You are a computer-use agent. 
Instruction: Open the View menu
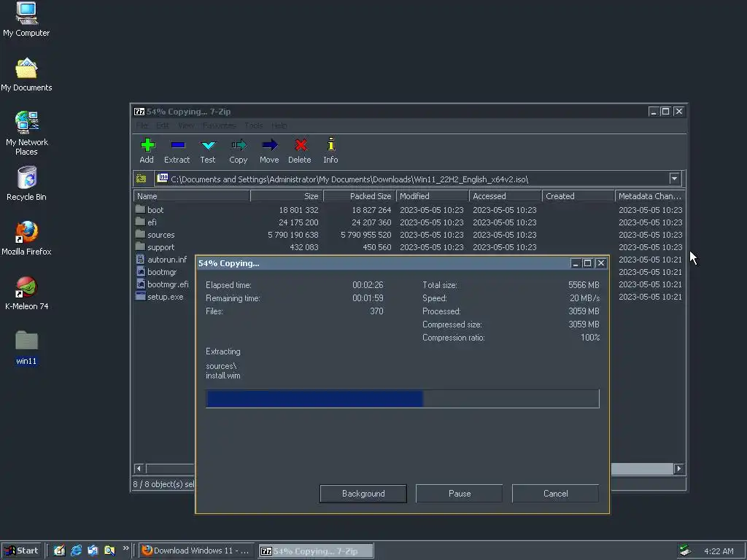[x=186, y=125]
